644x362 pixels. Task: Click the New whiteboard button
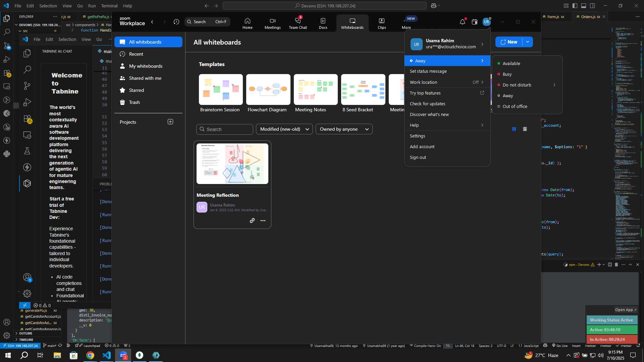point(509,42)
